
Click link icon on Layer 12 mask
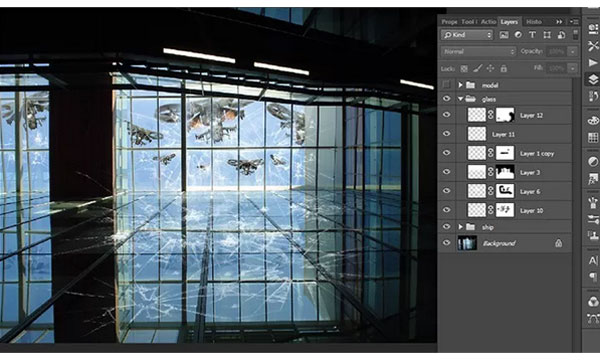(491, 115)
